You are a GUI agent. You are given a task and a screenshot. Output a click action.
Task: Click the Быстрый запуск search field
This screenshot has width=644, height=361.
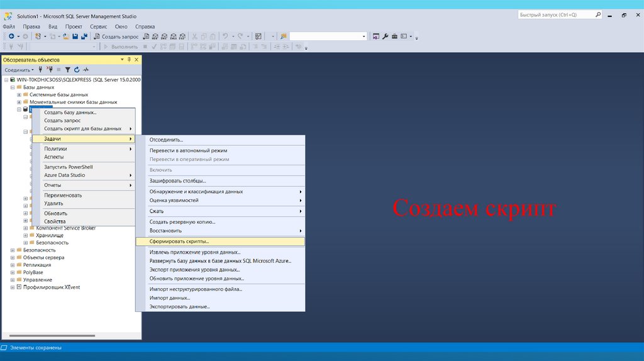coord(558,14)
